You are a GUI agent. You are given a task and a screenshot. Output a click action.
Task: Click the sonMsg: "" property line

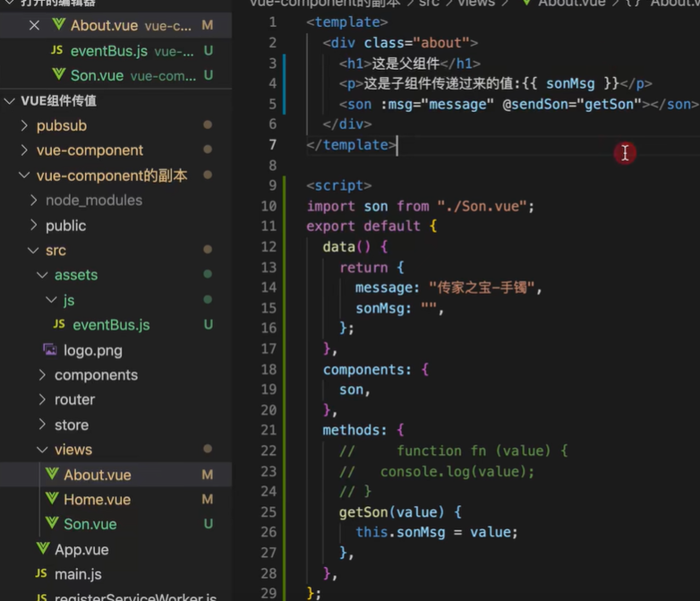[x=399, y=308]
